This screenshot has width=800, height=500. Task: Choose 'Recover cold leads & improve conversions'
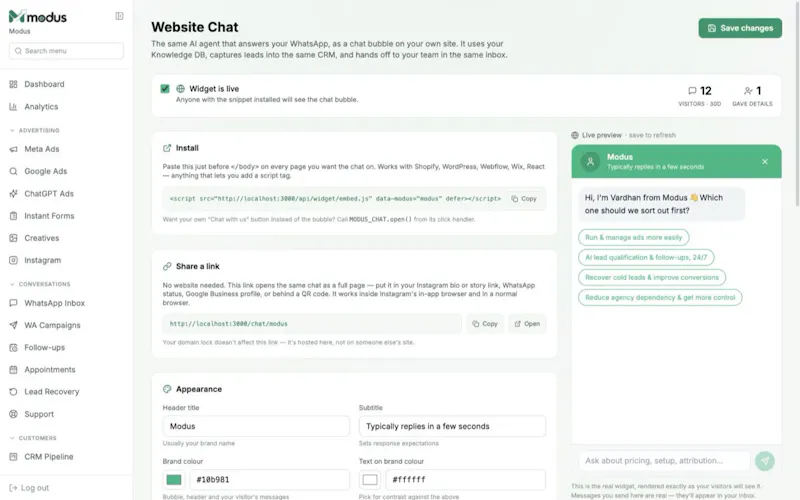tap(652, 277)
